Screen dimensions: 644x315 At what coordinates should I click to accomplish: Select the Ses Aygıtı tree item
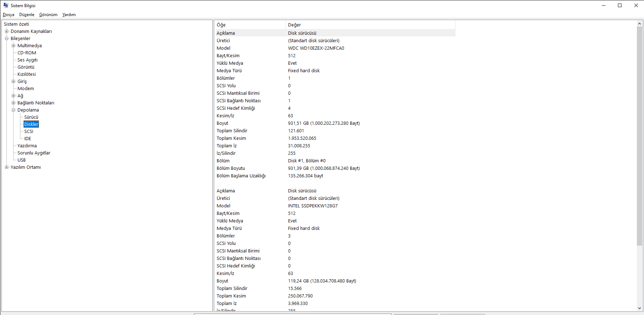pyautogui.click(x=27, y=60)
